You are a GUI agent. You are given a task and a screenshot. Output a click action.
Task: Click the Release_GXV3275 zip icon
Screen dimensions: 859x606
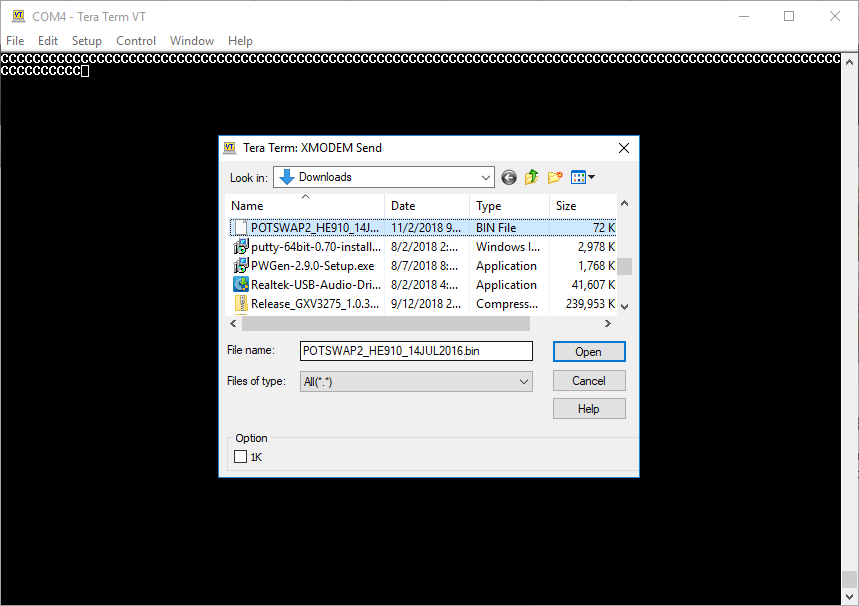pos(240,304)
